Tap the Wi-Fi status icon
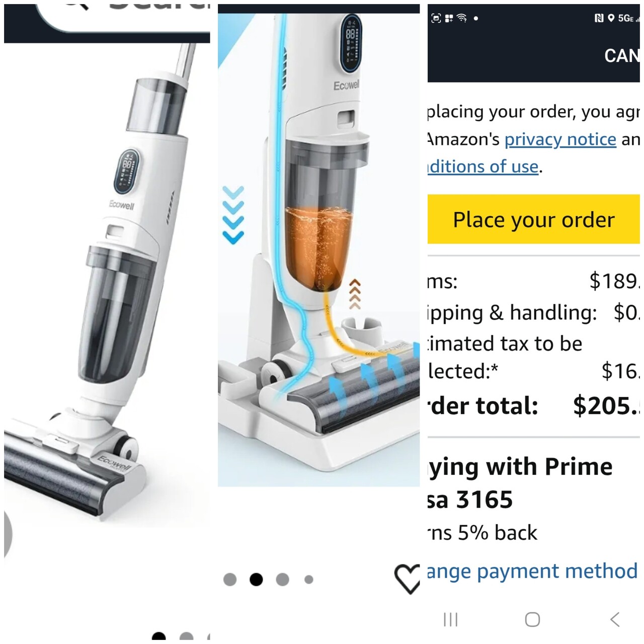Screen dimensions: 644x644 461,18
